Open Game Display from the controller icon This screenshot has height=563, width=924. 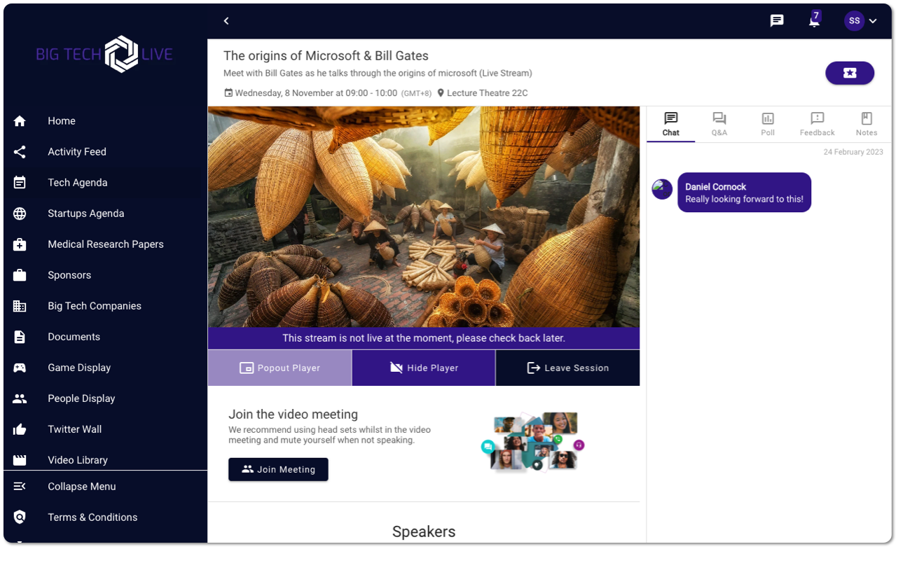click(x=20, y=368)
